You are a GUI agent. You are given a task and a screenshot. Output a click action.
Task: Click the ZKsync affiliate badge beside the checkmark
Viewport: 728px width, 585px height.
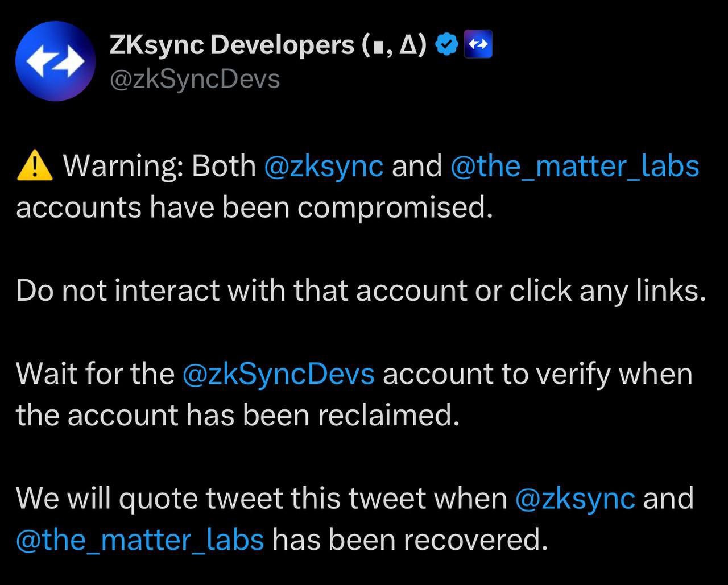tap(478, 45)
